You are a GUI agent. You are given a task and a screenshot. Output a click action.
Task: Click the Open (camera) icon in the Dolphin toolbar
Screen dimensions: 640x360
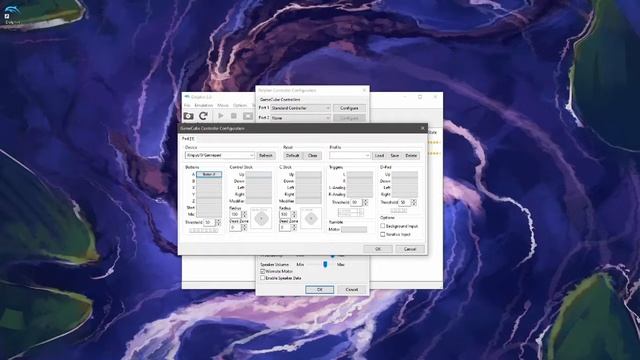tap(189, 116)
